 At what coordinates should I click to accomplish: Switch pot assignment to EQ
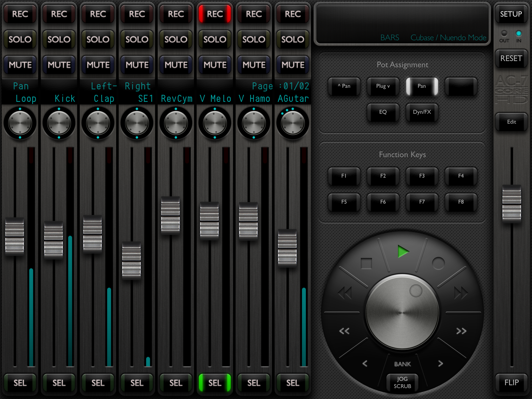click(383, 112)
